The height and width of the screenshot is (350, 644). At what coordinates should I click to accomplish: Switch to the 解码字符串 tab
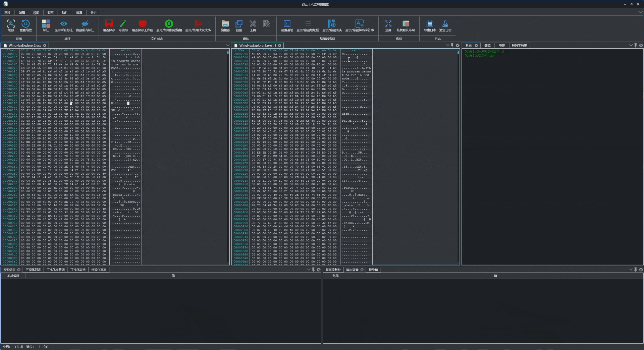click(519, 45)
